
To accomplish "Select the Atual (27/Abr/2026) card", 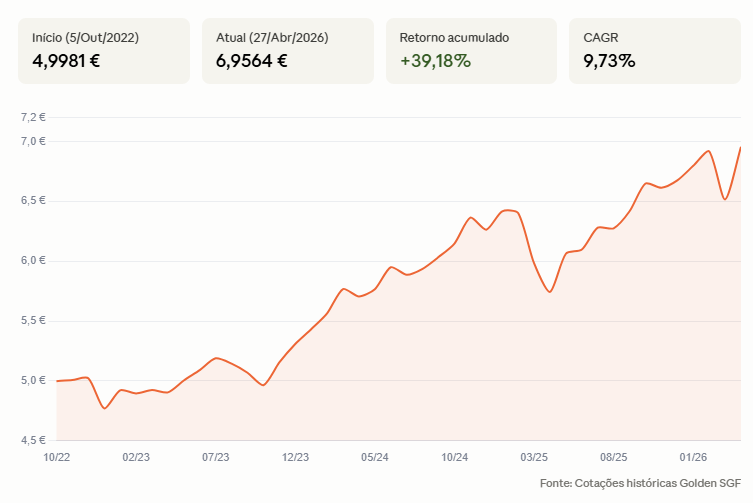I will click(288, 51).
